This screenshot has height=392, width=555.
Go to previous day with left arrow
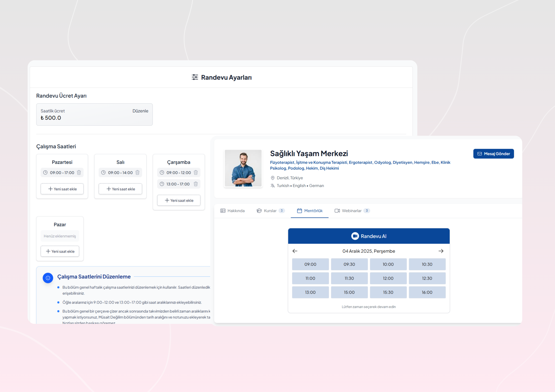point(295,251)
